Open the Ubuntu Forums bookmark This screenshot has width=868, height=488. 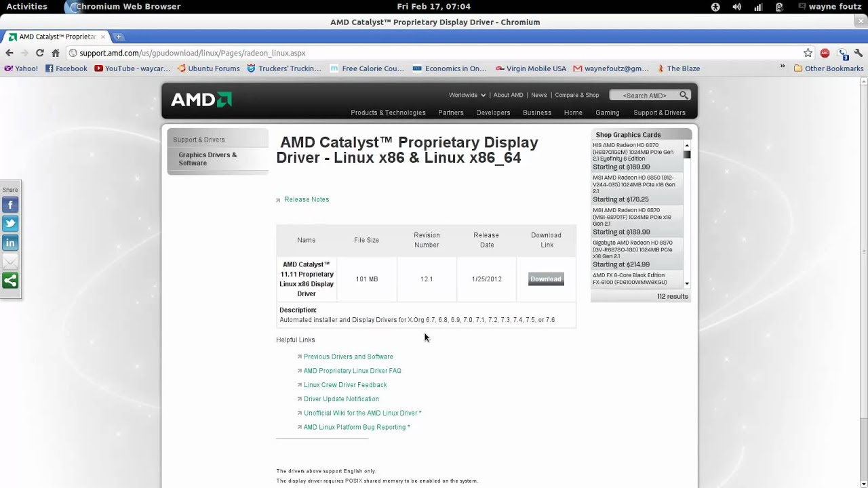[x=208, y=68]
